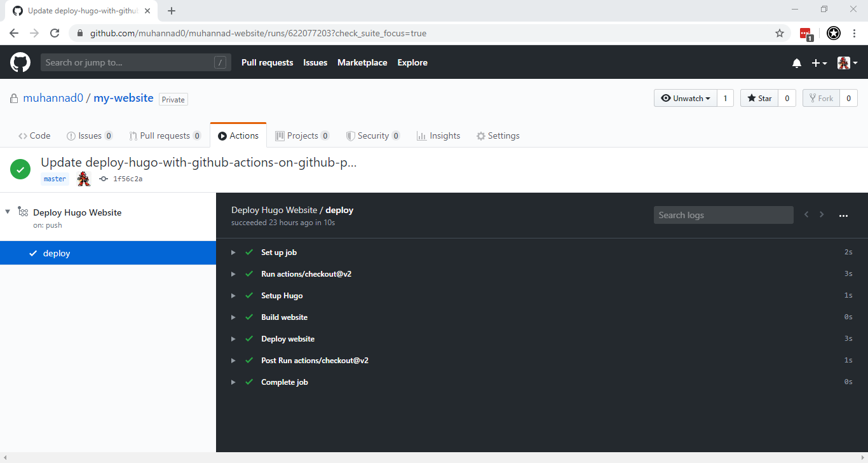Viewport: 868px width, 463px height.
Task: Expand the Set up job log step
Action: click(233, 252)
